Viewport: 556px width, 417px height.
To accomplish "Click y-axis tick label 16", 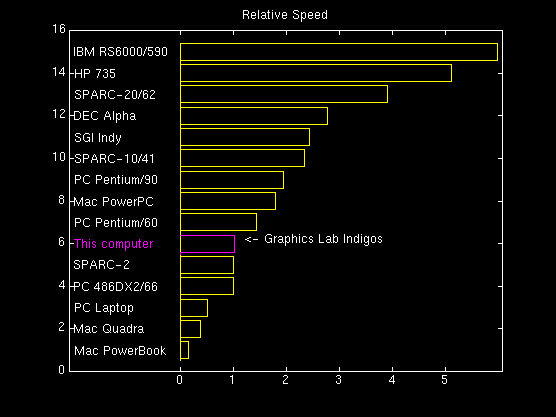I will tap(59, 29).
